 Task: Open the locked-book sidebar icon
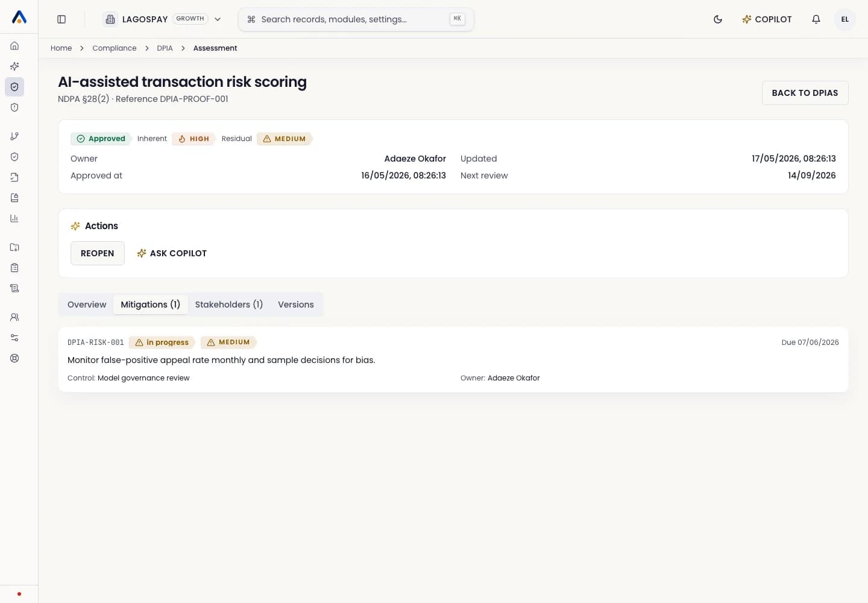14,198
